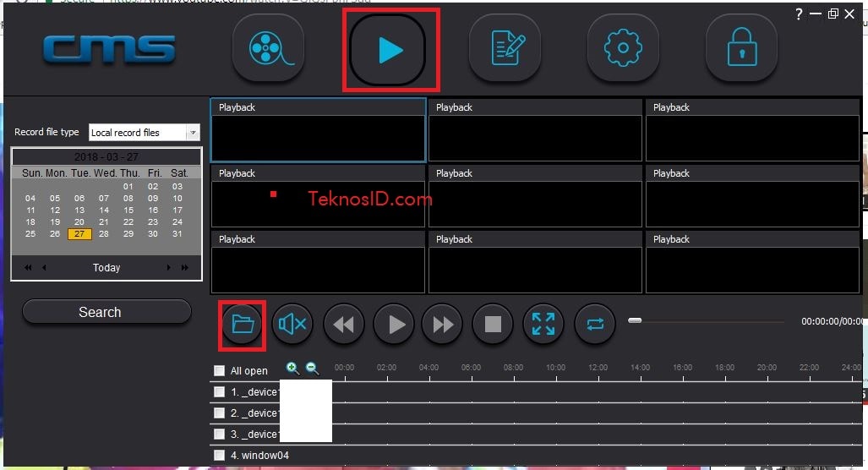Viewport: 868px width, 470px height.
Task: Select the bottom-right Playback window
Action: 752,262
